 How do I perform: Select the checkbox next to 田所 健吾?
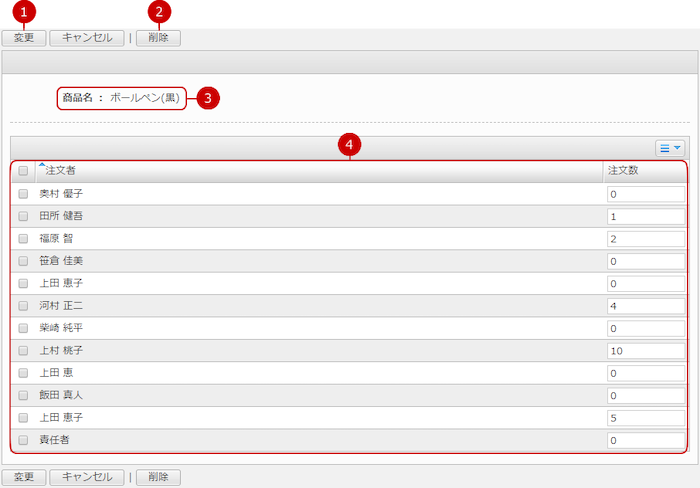(x=23, y=216)
